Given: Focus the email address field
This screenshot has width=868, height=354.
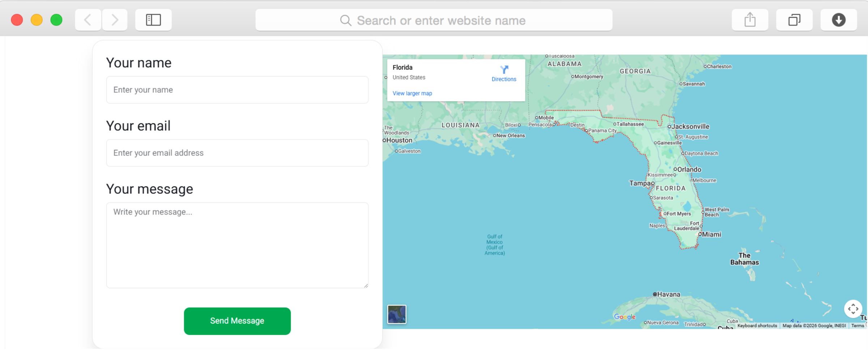Looking at the screenshot, I should pos(237,153).
